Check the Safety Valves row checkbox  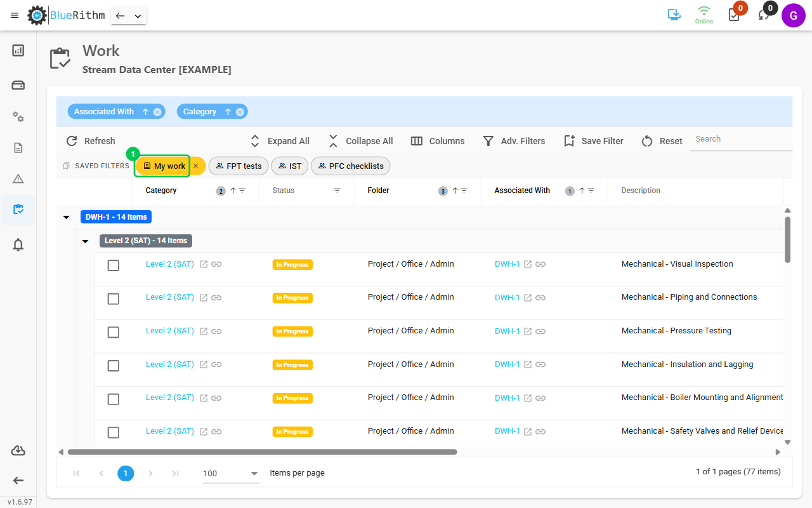click(x=114, y=432)
